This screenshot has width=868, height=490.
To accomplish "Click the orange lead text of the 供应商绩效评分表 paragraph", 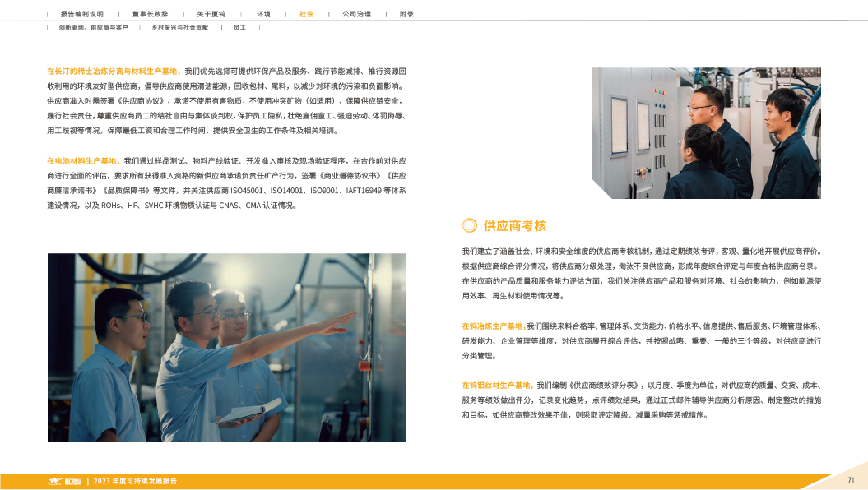I will pos(498,385).
